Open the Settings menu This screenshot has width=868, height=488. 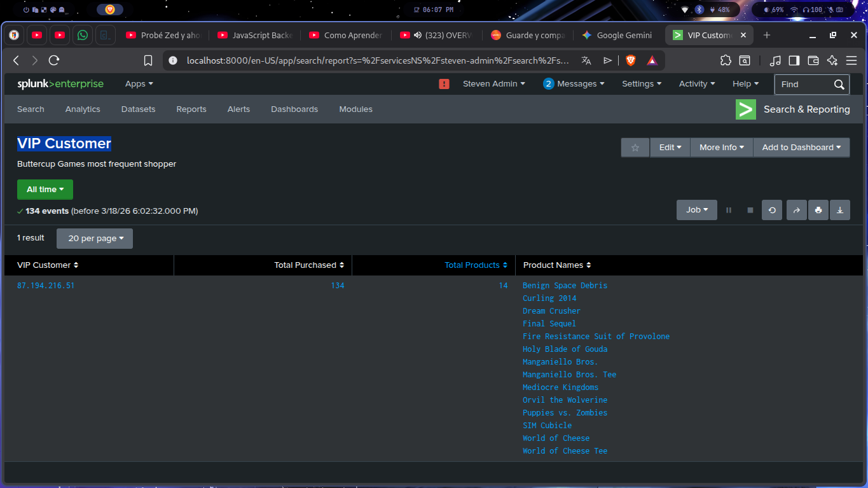click(x=641, y=84)
